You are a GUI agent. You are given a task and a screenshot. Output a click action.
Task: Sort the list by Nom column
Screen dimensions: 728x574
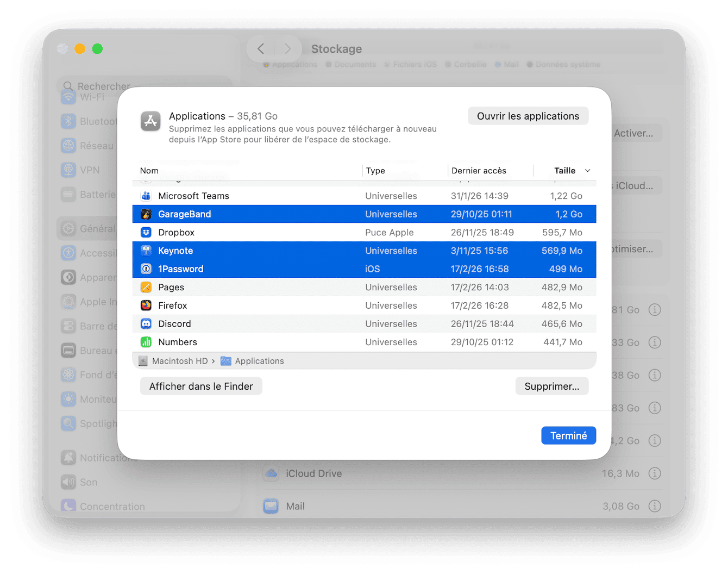[x=149, y=171]
